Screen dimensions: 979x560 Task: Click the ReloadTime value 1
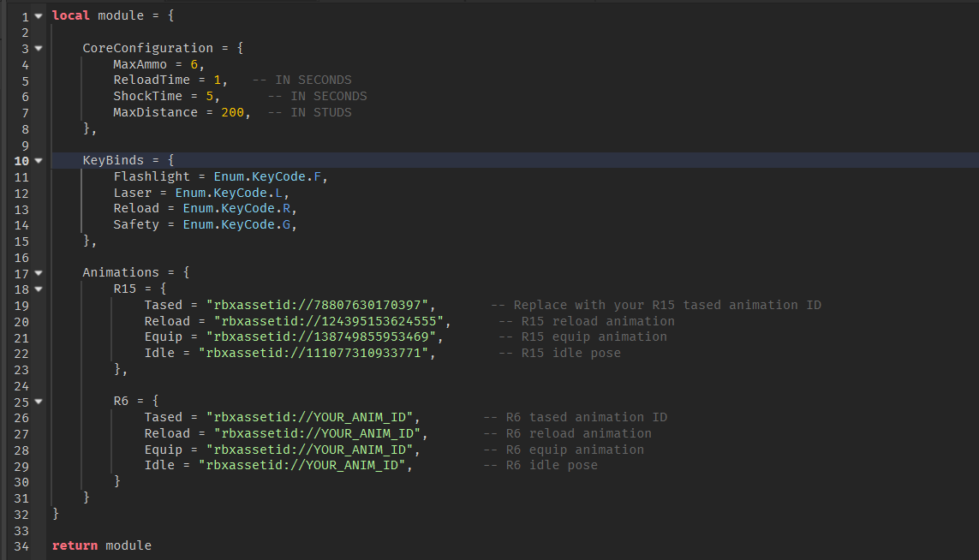(218, 80)
